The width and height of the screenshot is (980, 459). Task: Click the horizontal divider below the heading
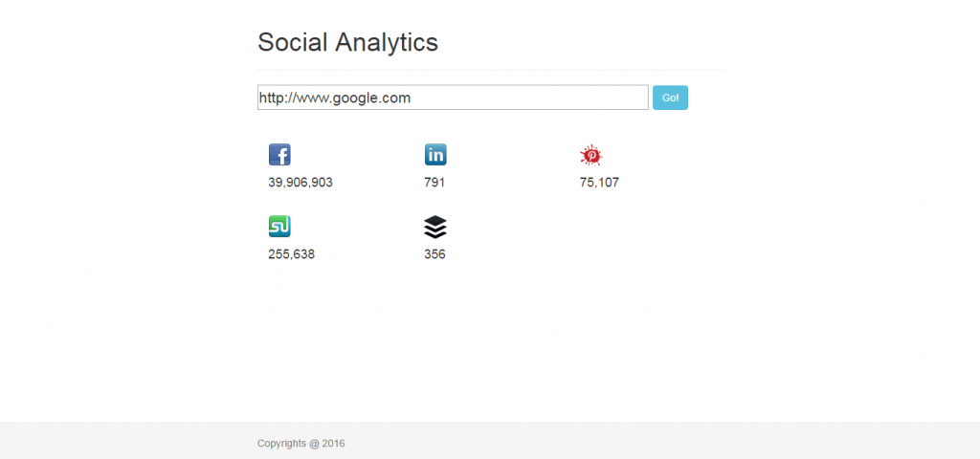491,70
